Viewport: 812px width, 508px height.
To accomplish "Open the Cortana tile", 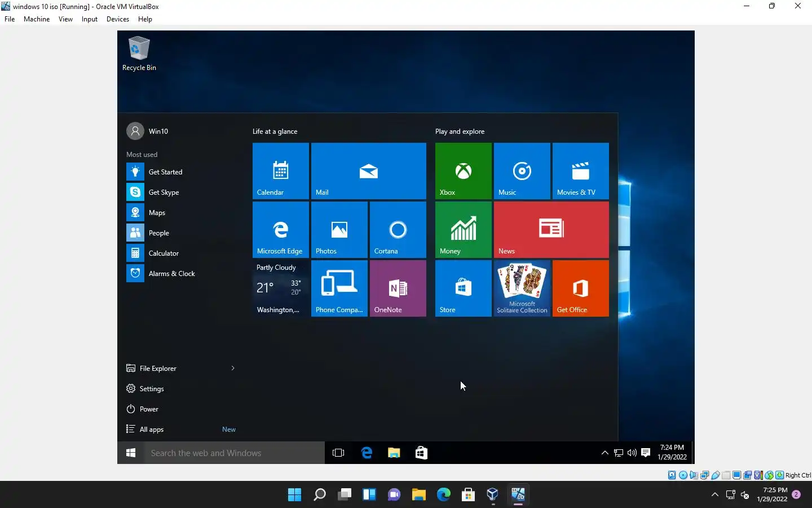I will pyautogui.click(x=398, y=230).
